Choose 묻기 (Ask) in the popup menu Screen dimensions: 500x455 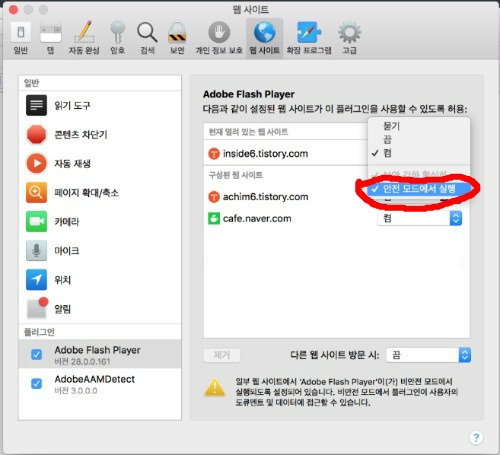(x=419, y=126)
